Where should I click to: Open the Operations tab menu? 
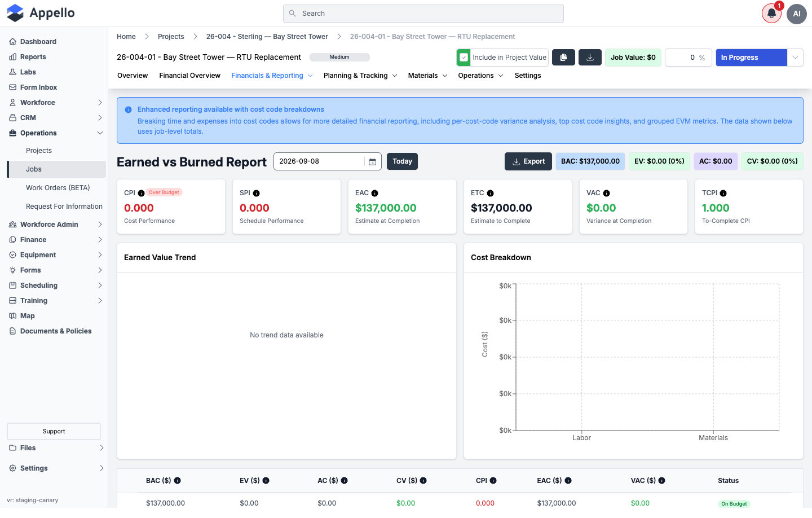click(480, 76)
